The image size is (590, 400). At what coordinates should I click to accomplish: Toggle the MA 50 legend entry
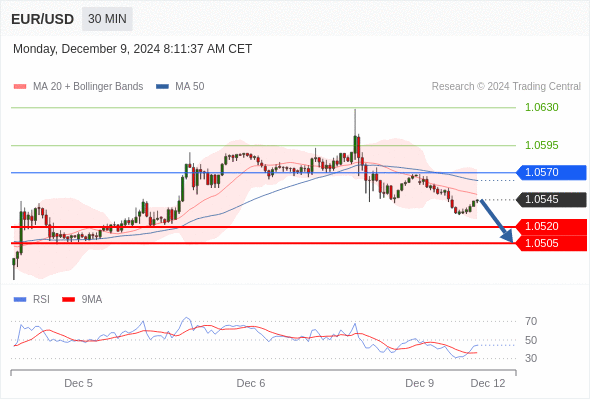(180, 87)
